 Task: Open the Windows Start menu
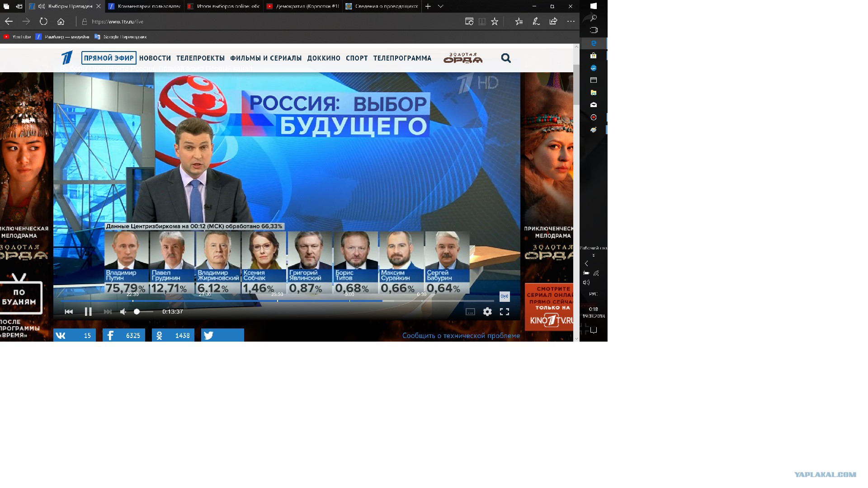(594, 6)
